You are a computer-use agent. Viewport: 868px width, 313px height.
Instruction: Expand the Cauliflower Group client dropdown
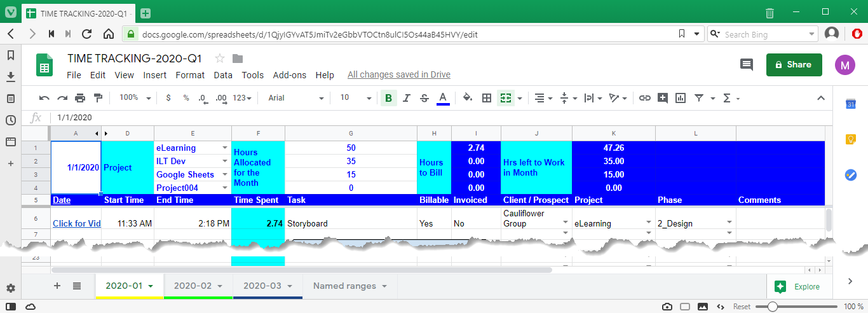tap(565, 223)
